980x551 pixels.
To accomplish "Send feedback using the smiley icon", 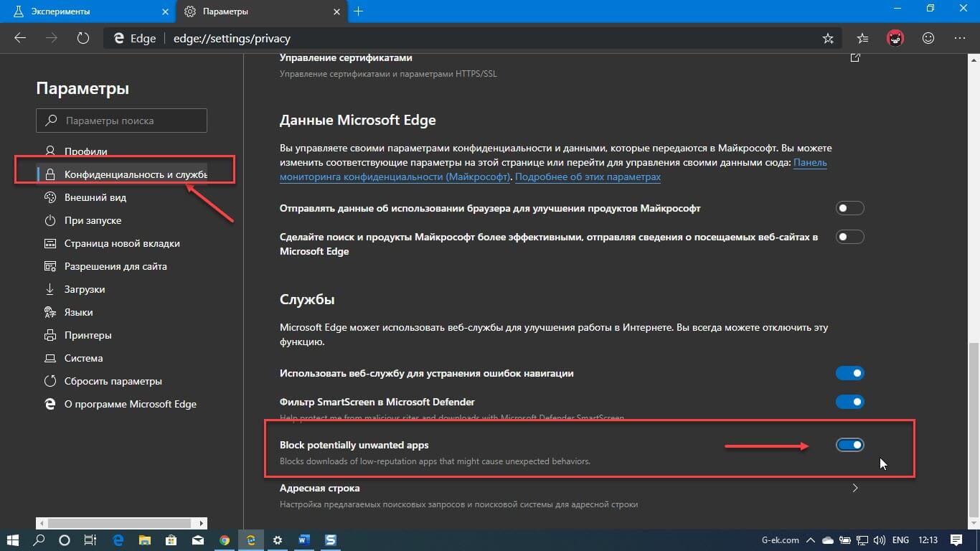I will click(x=928, y=38).
